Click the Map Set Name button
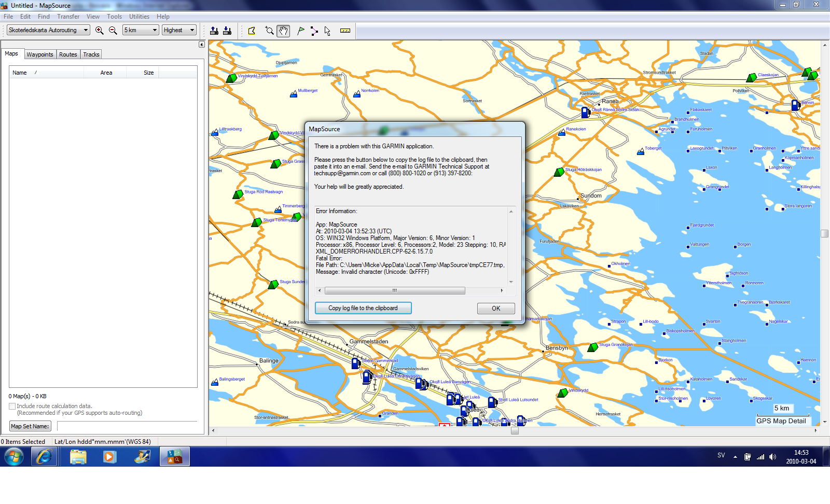 click(30, 426)
